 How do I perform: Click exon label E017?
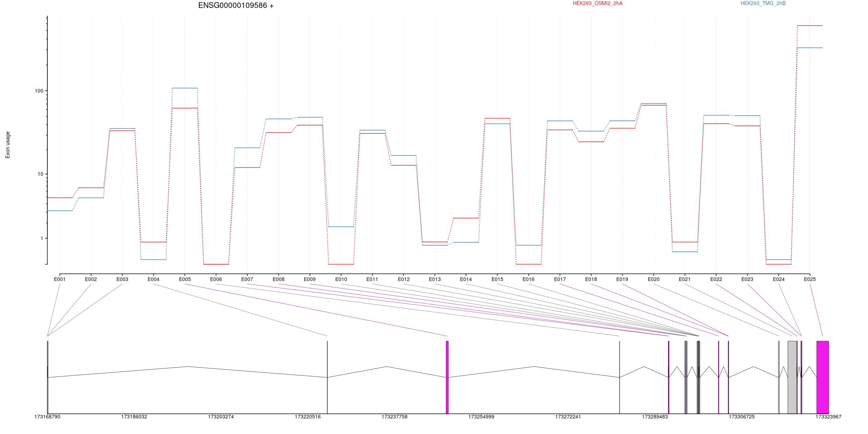pos(560,279)
